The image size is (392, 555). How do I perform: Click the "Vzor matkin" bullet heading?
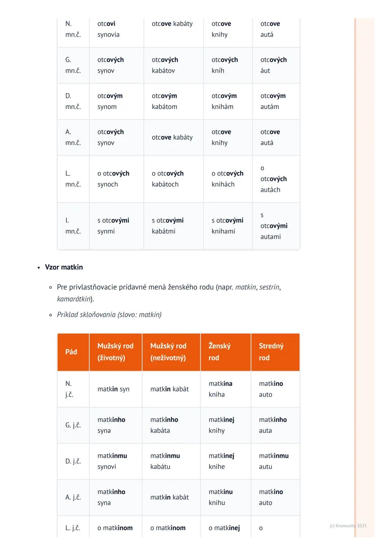click(64, 267)
